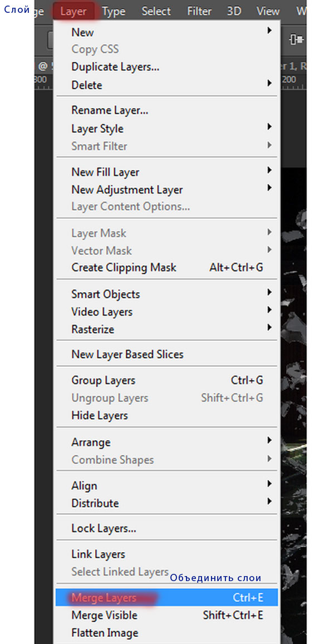This screenshot has width=334, height=644.
Task: Choose Group Layers
Action: pyautogui.click(x=167, y=380)
